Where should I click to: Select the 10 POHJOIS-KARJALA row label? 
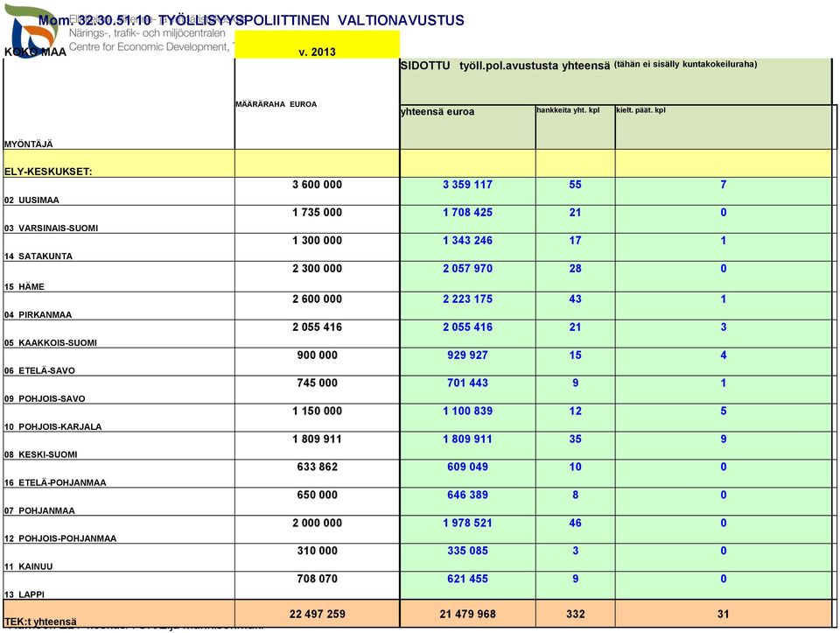[52, 426]
